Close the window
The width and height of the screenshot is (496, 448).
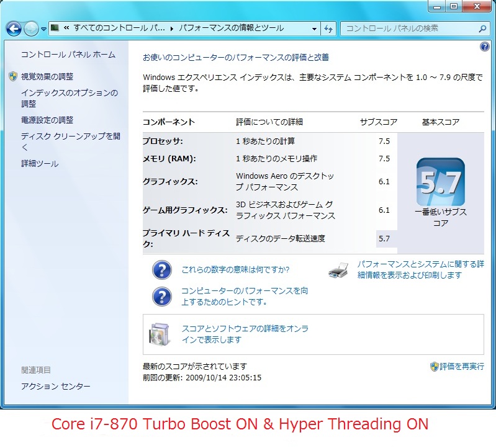(477, 7)
